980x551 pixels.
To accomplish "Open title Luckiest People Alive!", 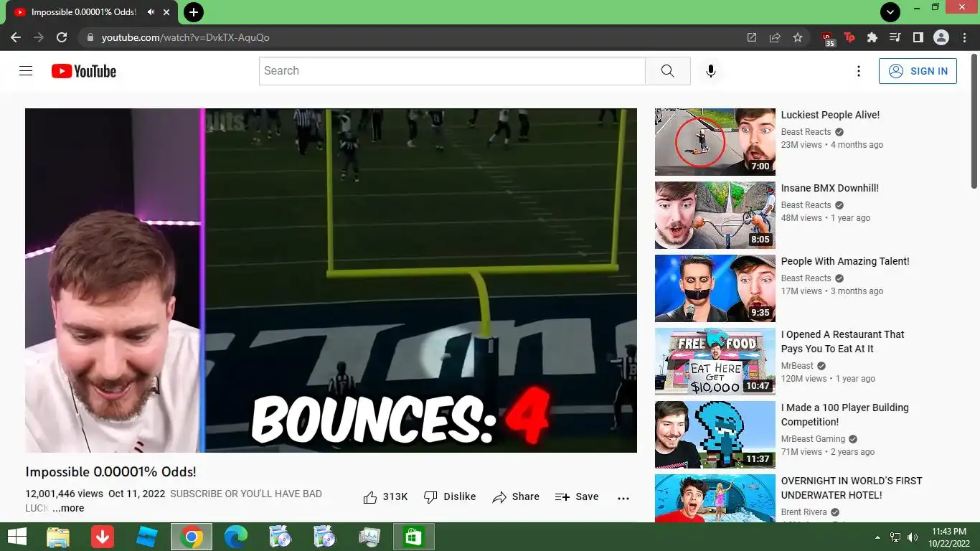I will pos(830,115).
